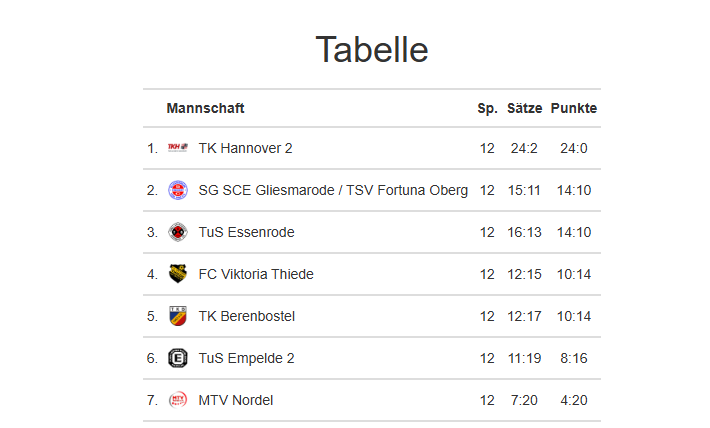Viewport: 710px width, 428px height.
Task: Click the TuS Empelde 2 club logo
Action: (178, 358)
